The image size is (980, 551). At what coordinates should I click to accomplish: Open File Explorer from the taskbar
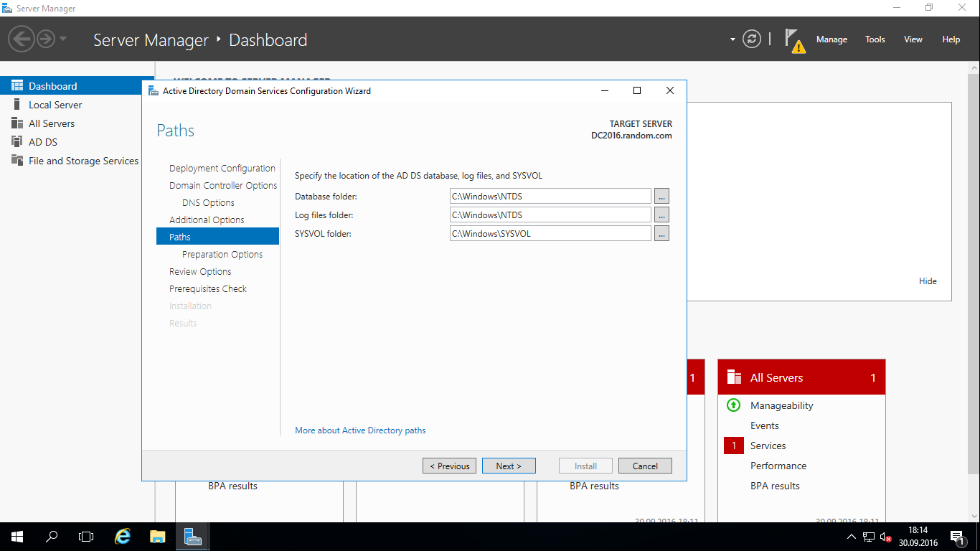pos(158,537)
